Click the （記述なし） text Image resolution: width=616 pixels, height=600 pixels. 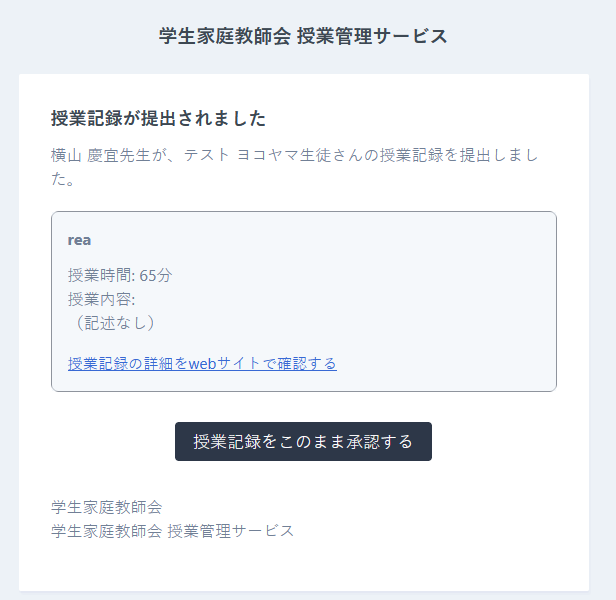111,323
